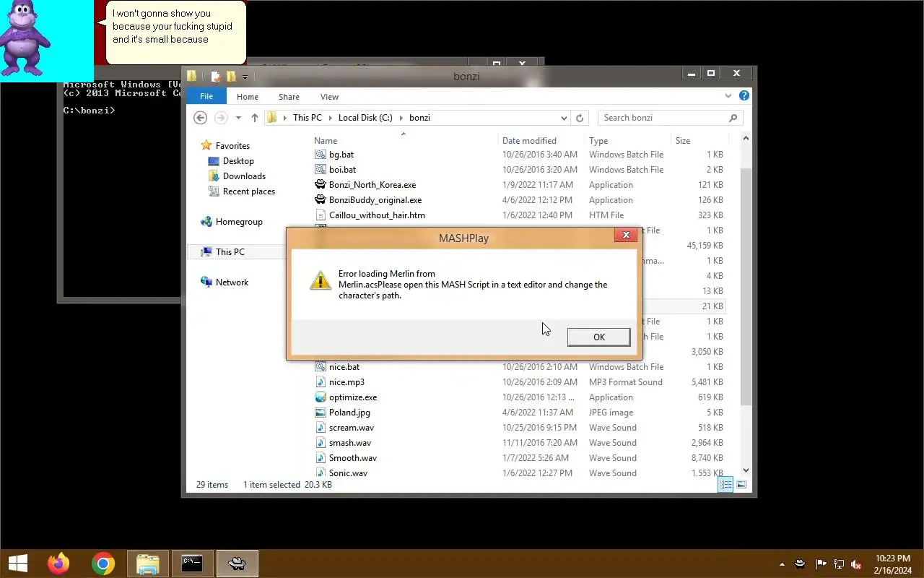
Task: Select the Poland.jpg image icon
Action: [321, 413]
